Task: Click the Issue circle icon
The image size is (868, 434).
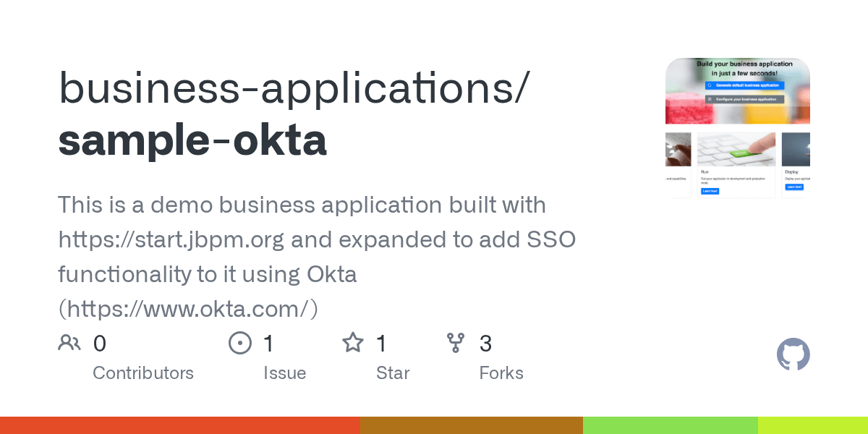Action: (239, 343)
